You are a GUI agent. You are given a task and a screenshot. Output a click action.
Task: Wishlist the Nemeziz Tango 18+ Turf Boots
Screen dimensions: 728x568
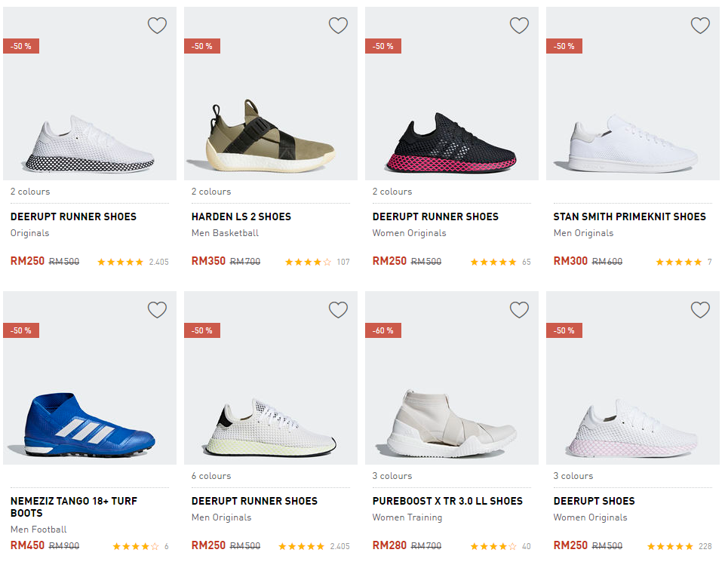coord(157,310)
